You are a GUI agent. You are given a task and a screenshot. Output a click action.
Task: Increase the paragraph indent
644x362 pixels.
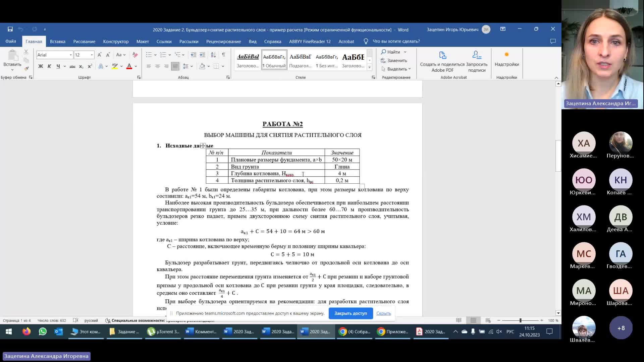point(202,55)
